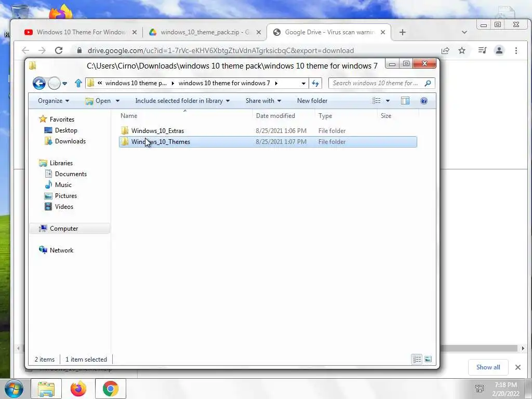Open Desktop in the navigation pane
This screenshot has width=532, height=399.
[61, 130]
